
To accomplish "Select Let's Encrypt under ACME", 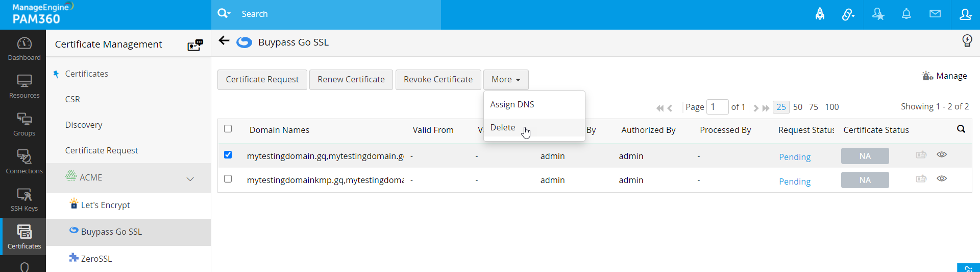I will click(105, 205).
